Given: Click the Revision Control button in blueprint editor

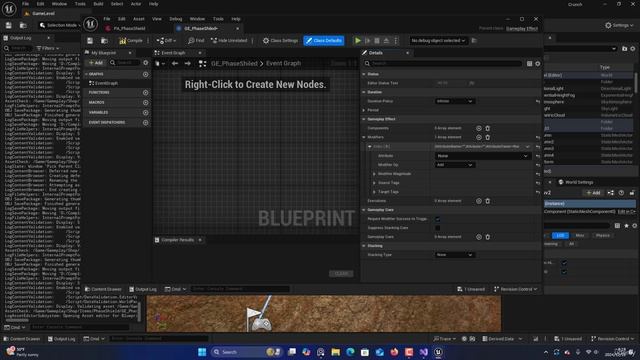Looking at the screenshot, I should 516,289.
